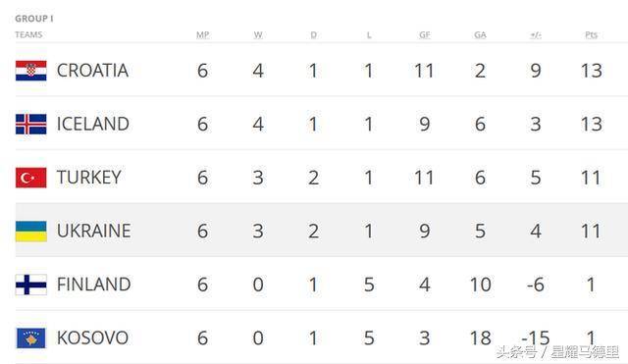Screen dimensions: 628x364
Task: Click the GF column header
Action: tap(425, 35)
